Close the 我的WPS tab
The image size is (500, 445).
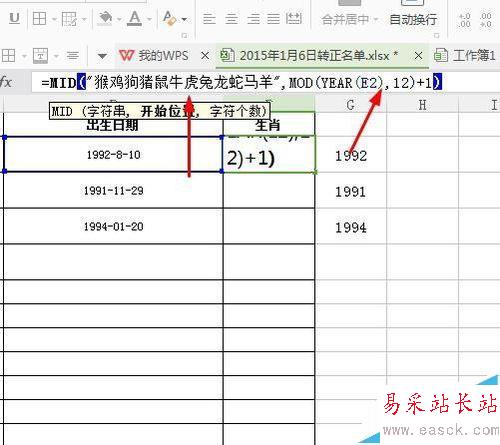pyautogui.click(x=205, y=55)
